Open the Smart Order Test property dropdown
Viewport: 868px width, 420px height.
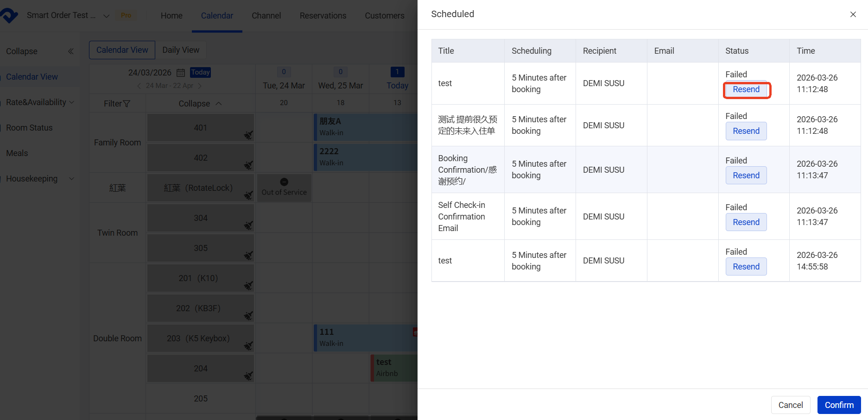[106, 16]
